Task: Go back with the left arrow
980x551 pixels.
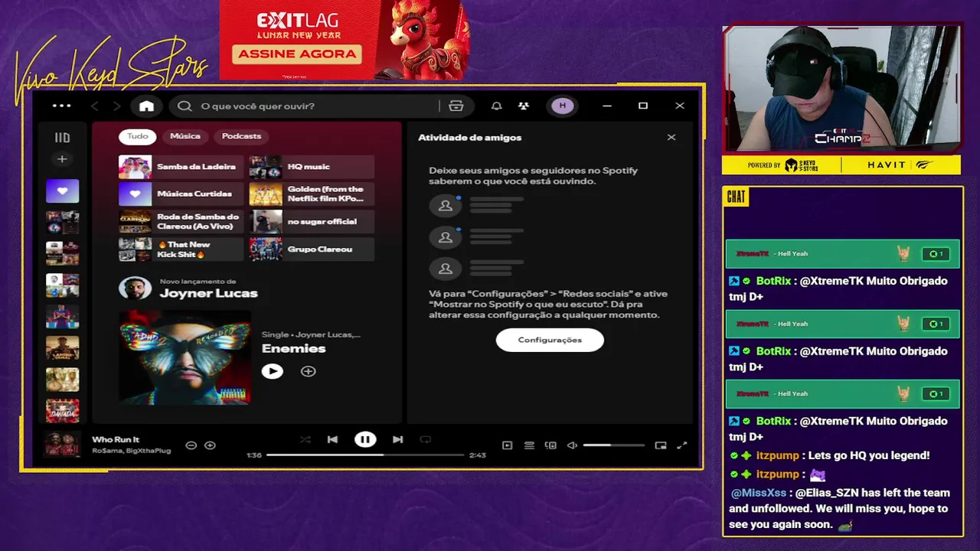Action: pyautogui.click(x=95, y=106)
